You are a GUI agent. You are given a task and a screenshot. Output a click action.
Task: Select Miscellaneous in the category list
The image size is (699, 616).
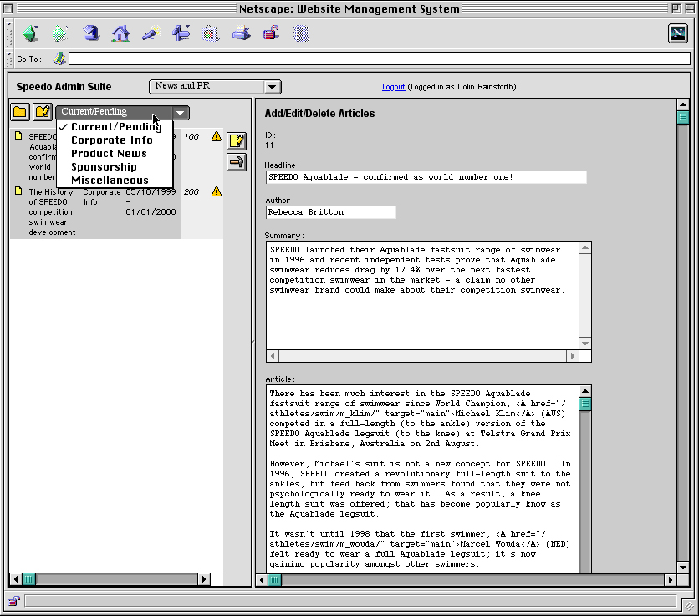coord(110,181)
